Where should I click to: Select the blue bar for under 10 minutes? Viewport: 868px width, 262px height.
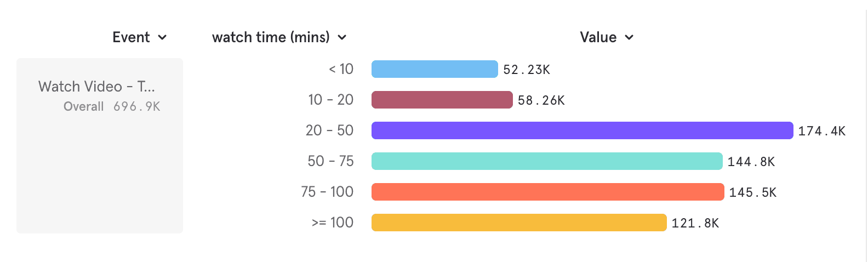435,69
